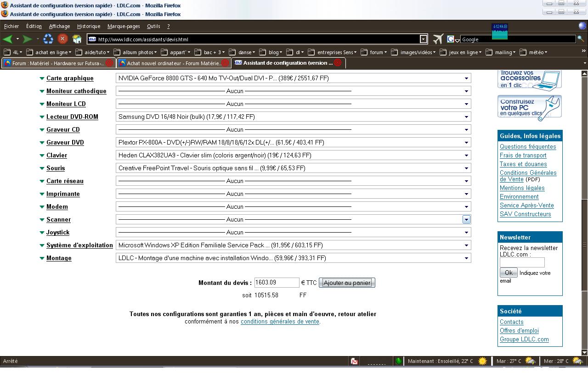588x373 pixels.
Task: Open the entreprises Sens bookmarks folder
Action: 332,52
